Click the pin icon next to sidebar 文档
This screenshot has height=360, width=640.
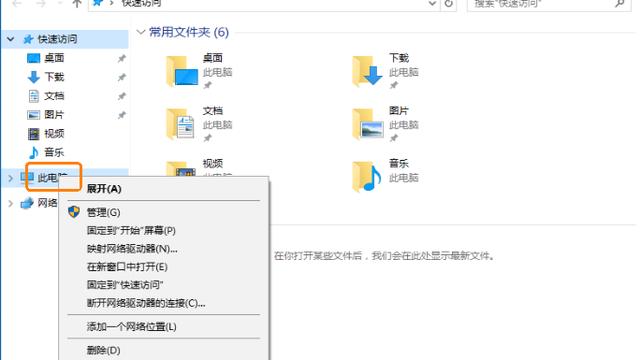click(x=122, y=96)
